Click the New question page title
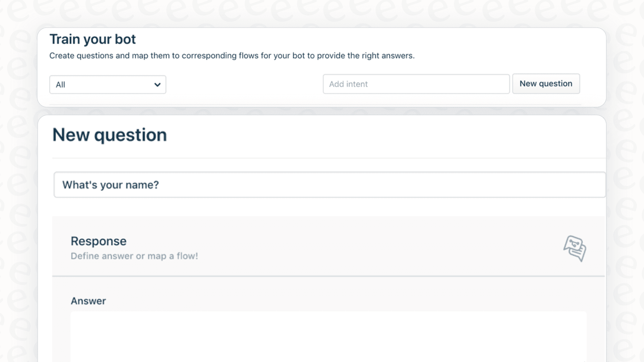Image resolution: width=644 pixels, height=362 pixels. (110, 134)
